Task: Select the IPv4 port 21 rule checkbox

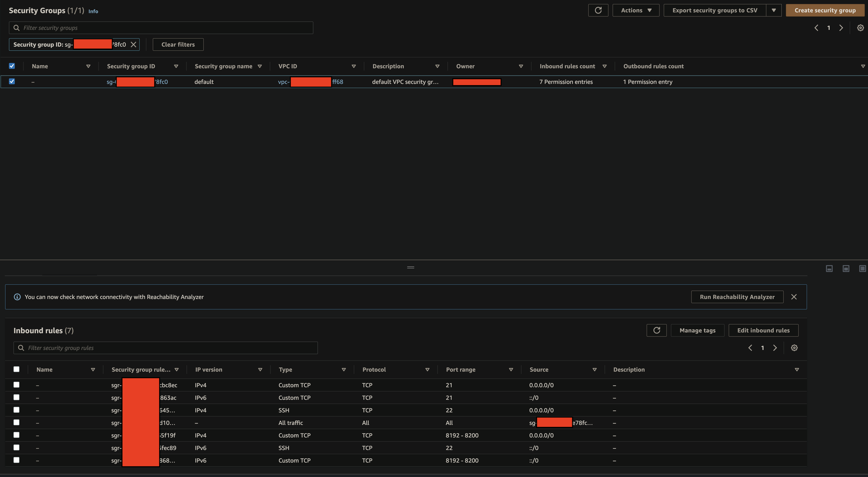Action: tap(16, 385)
